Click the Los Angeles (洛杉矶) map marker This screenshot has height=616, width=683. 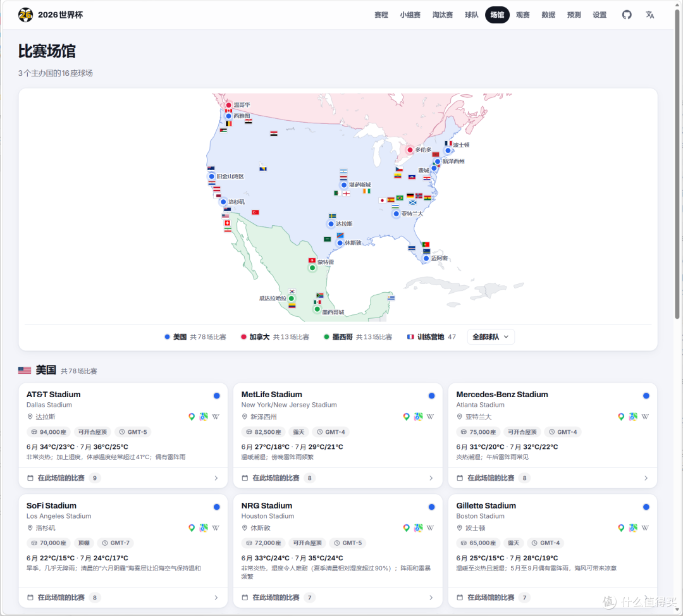[223, 202]
